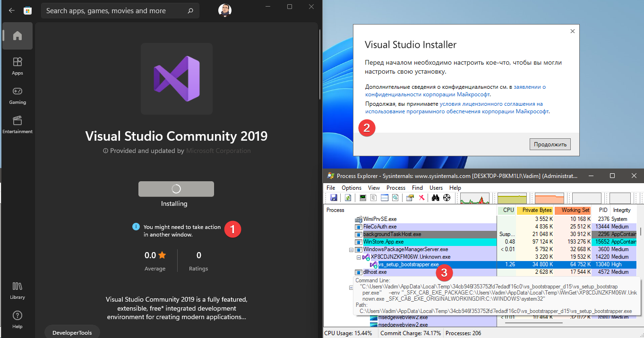This screenshot has height=338, width=644.
Task: Open the Help menu in Process Explorer
Action: tap(455, 187)
